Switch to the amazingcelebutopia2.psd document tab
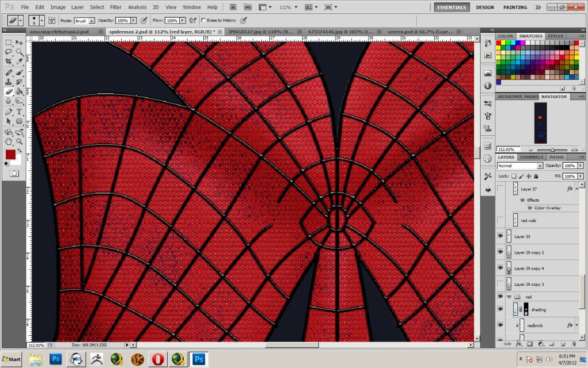Viewport: 588px width, 368px height. point(59,32)
